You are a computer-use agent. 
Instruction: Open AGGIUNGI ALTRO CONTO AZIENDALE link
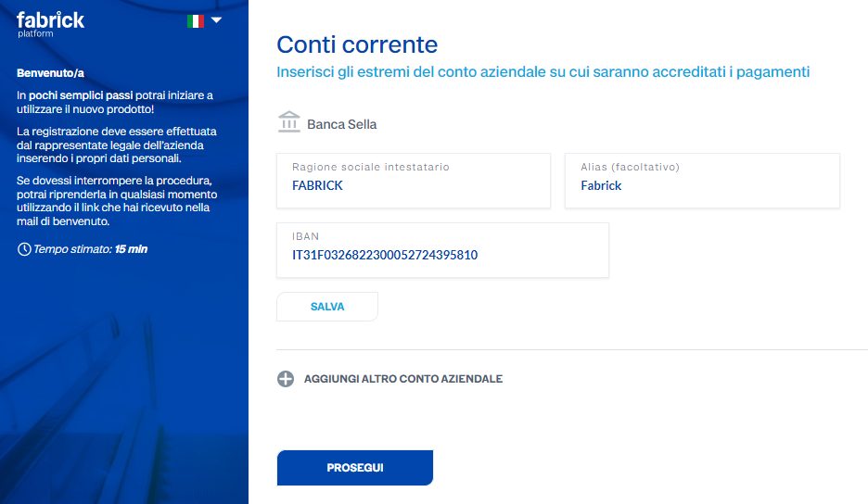[403, 379]
